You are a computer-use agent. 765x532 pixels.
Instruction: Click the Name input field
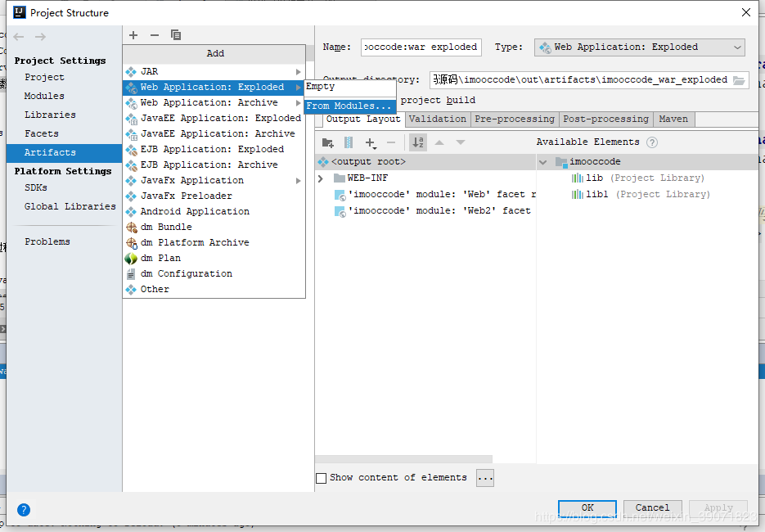tap(421, 47)
